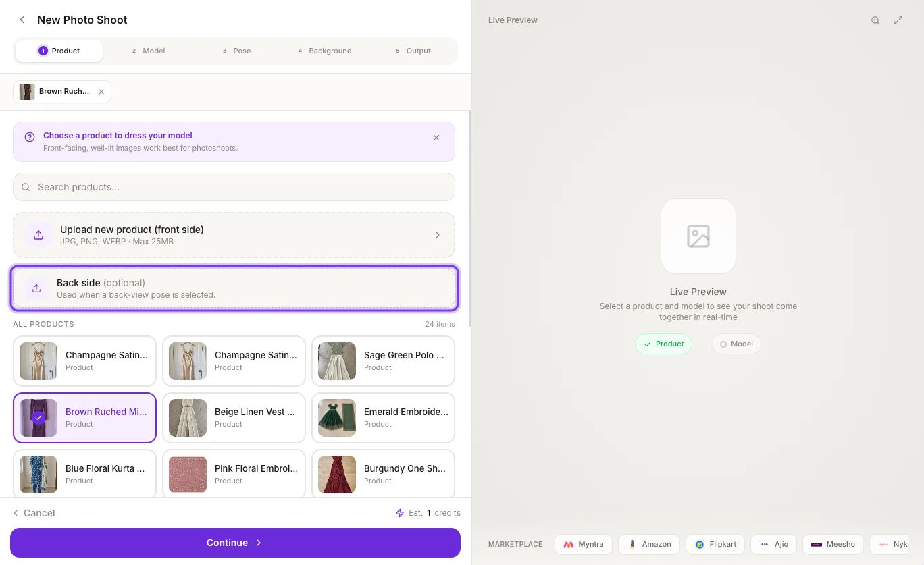Select the Sage Green Polo product
The width and height of the screenshot is (924, 565).
pos(383,361)
